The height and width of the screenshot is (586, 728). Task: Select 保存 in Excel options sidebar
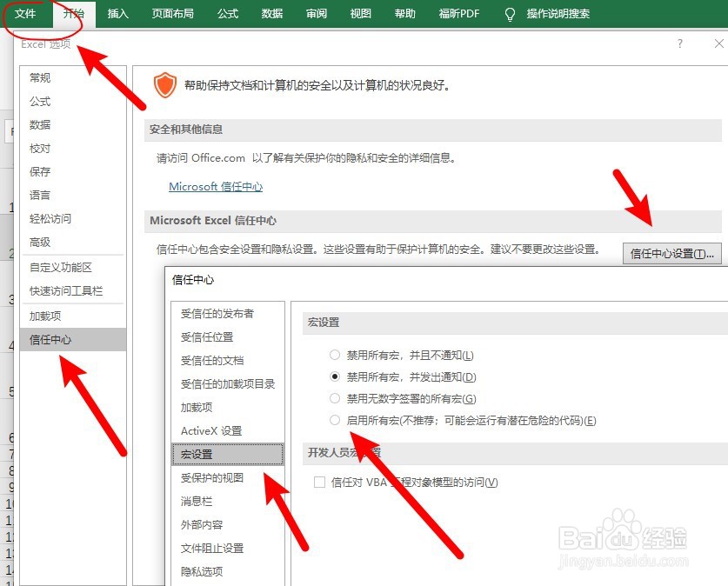point(73,171)
